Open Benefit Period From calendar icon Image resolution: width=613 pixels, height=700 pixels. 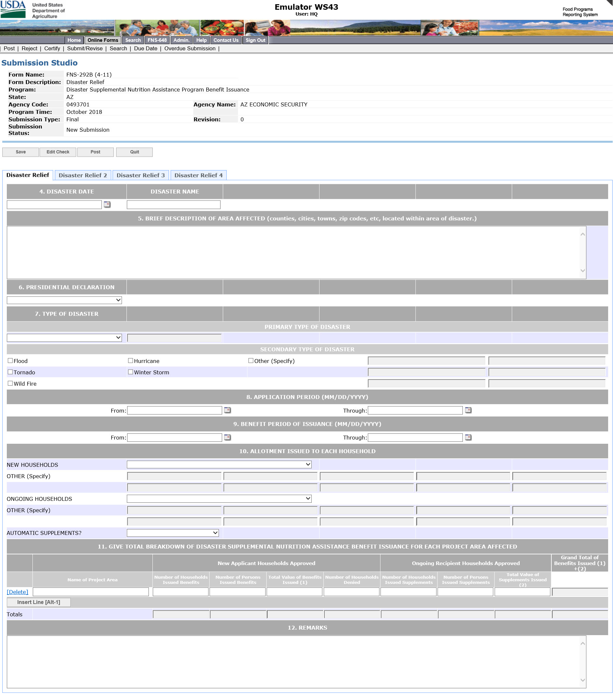(227, 437)
